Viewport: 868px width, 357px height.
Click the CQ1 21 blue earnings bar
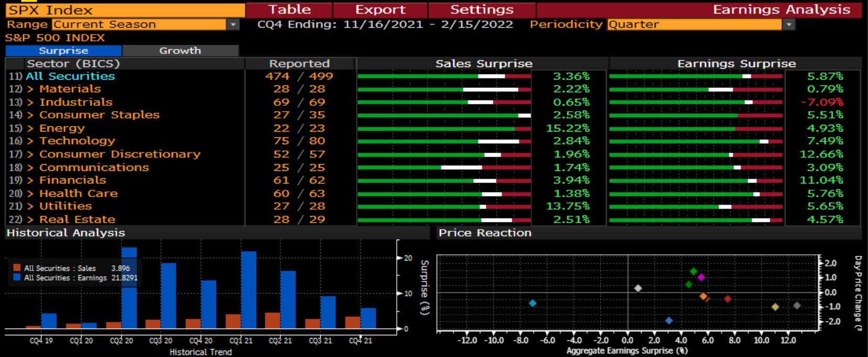249,290
